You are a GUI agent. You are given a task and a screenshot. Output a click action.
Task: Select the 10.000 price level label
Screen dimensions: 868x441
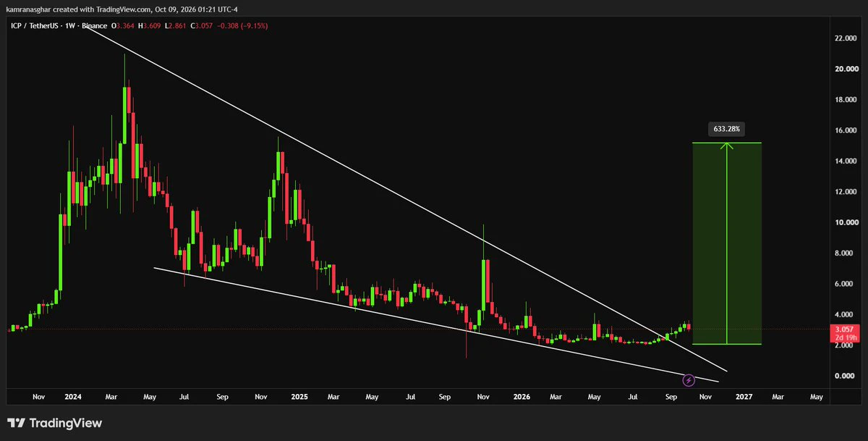pos(846,222)
